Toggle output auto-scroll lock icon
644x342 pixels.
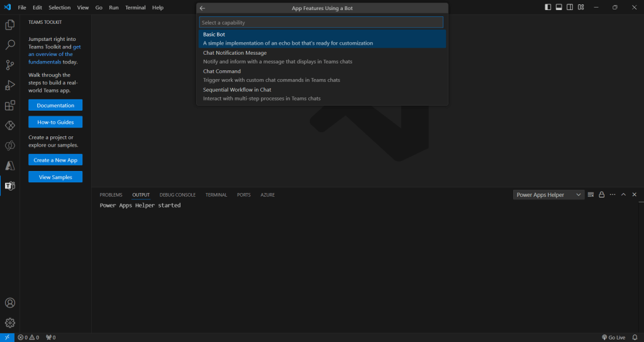pos(602,195)
